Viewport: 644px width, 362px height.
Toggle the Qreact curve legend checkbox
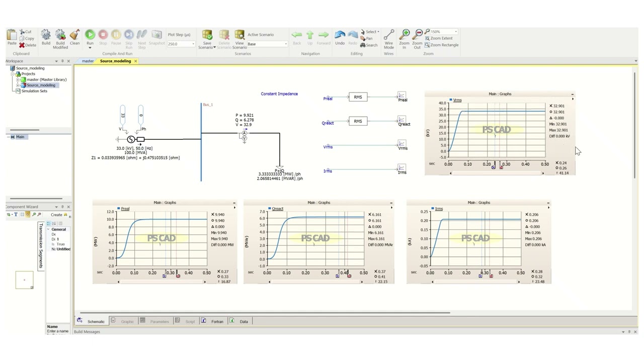click(x=271, y=209)
